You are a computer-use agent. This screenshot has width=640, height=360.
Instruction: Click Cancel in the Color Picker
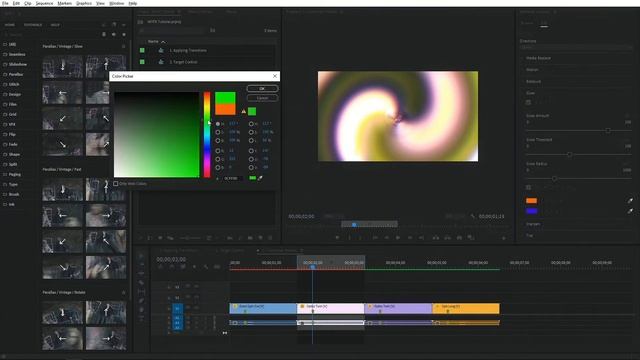262,98
